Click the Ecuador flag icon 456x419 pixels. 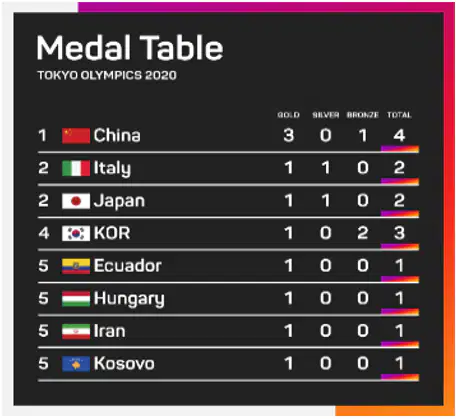click(x=76, y=266)
